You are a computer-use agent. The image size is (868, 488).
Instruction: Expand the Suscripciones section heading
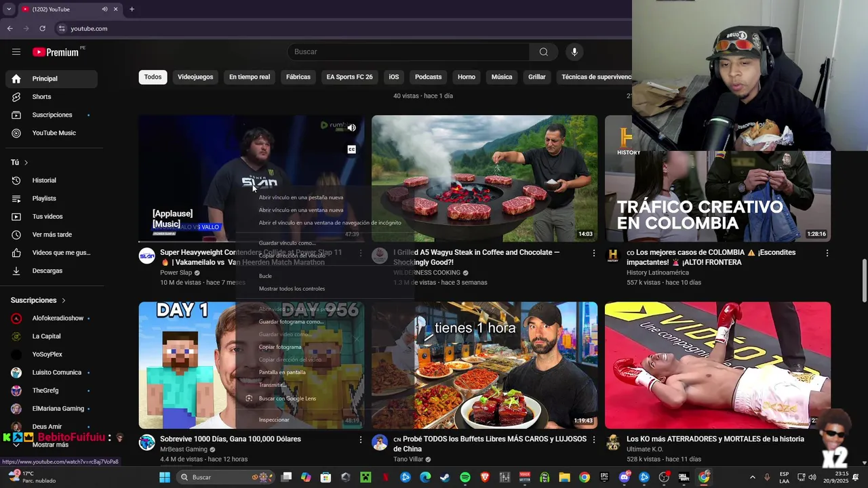[x=38, y=300]
